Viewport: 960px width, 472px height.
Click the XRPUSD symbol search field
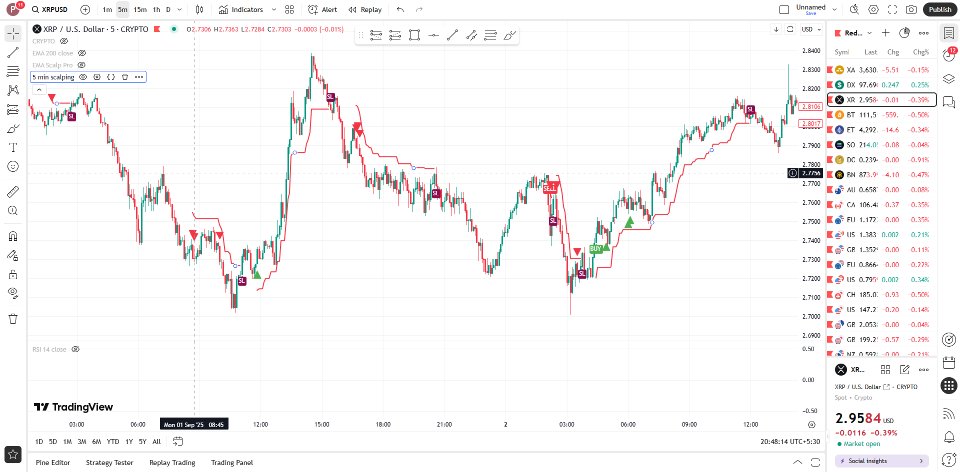[51, 10]
